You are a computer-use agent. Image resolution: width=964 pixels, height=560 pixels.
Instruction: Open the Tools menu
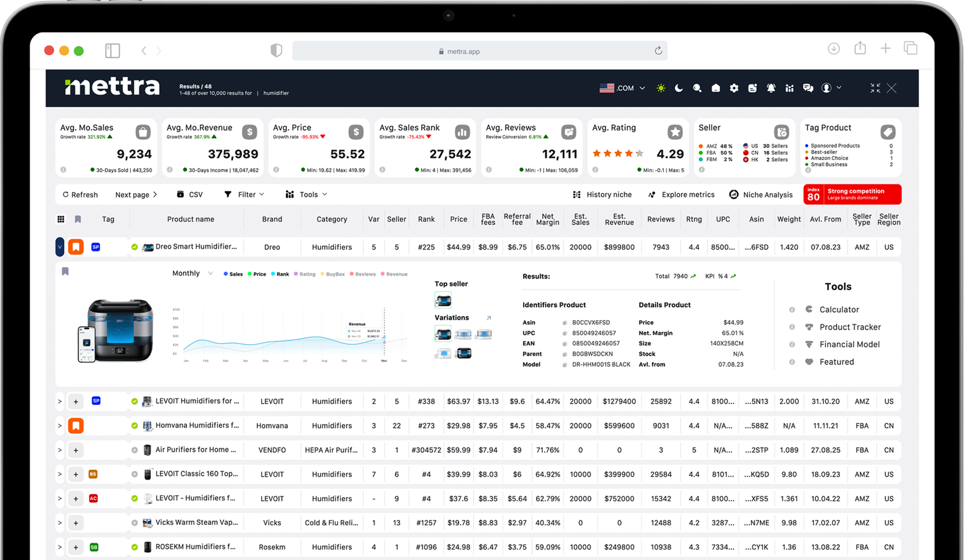pyautogui.click(x=306, y=195)
